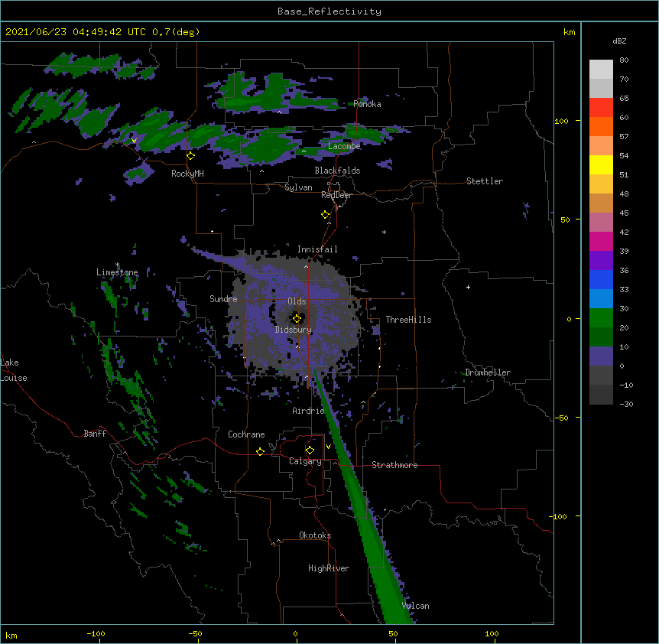Click the HighRiver label
The height and width of the screenshot is (644, 659).
(x=329, y=568)
